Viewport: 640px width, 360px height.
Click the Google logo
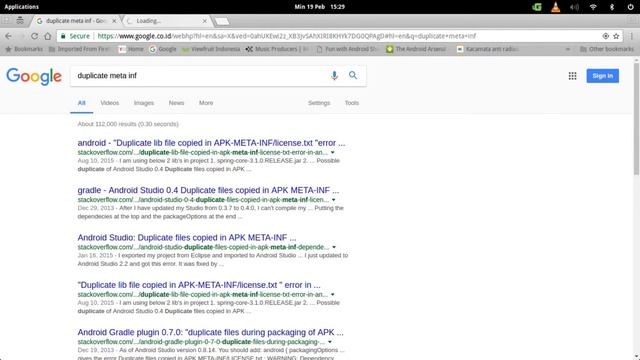click(34, 76)
